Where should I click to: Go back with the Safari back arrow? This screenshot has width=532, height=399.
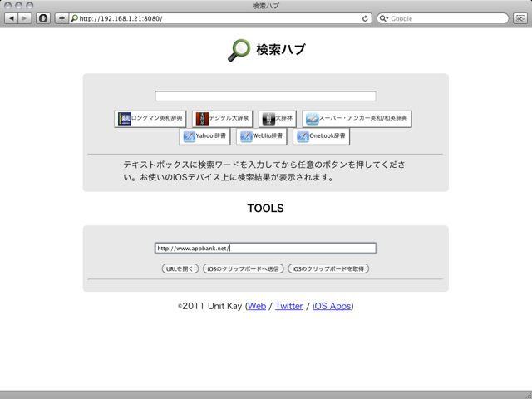(x=12, y=18)
